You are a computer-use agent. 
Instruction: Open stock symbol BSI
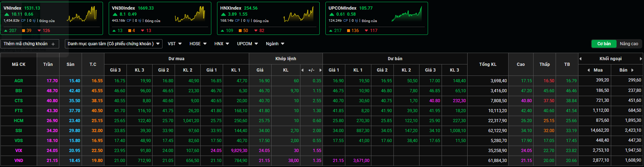pyautogui.click(x=19, y=91)
